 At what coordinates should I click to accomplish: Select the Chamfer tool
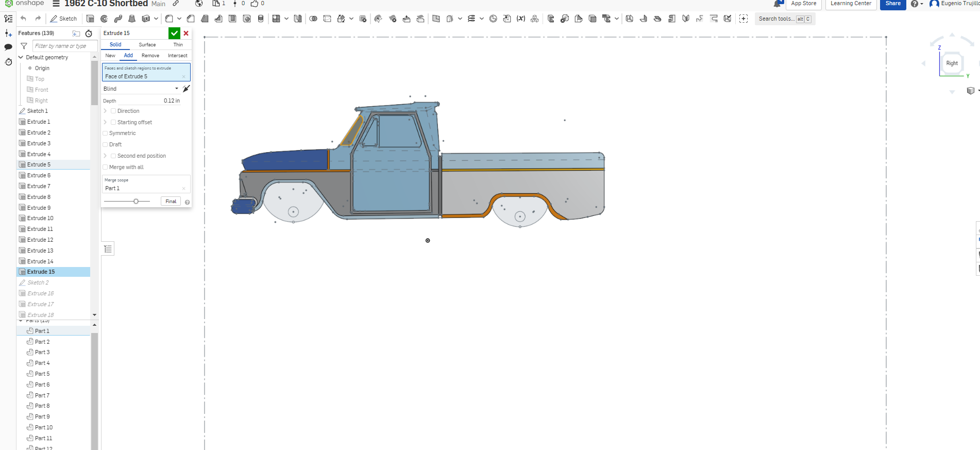[x=191, y=19]
